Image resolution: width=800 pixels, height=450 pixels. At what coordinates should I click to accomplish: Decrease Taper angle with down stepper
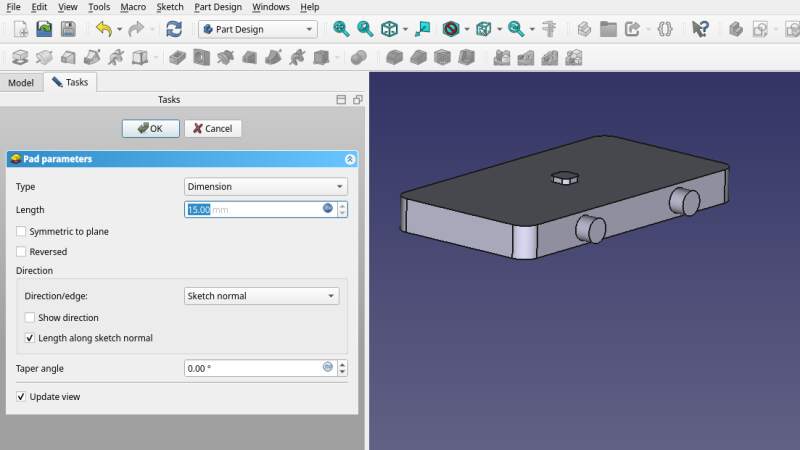(342, 372)
